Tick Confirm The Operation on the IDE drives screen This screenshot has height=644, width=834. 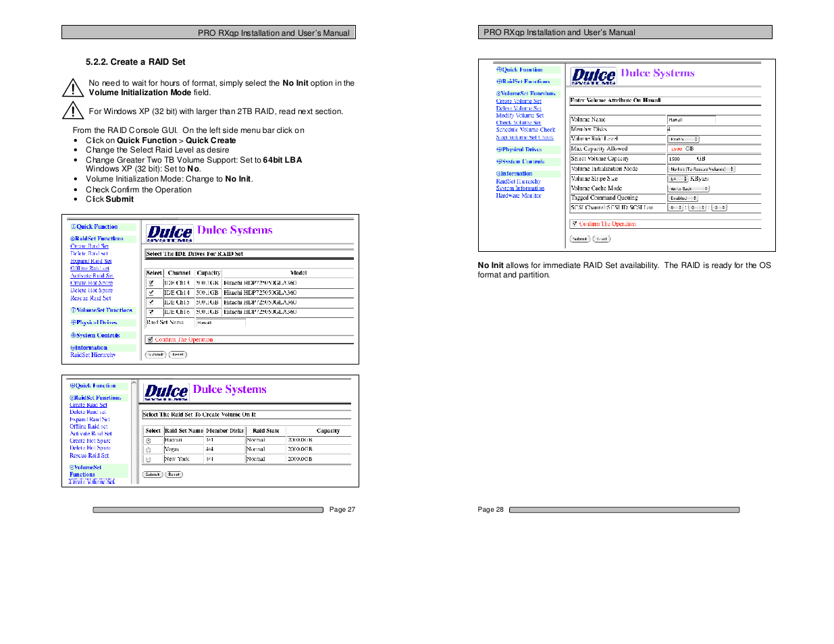coord(150,340)
